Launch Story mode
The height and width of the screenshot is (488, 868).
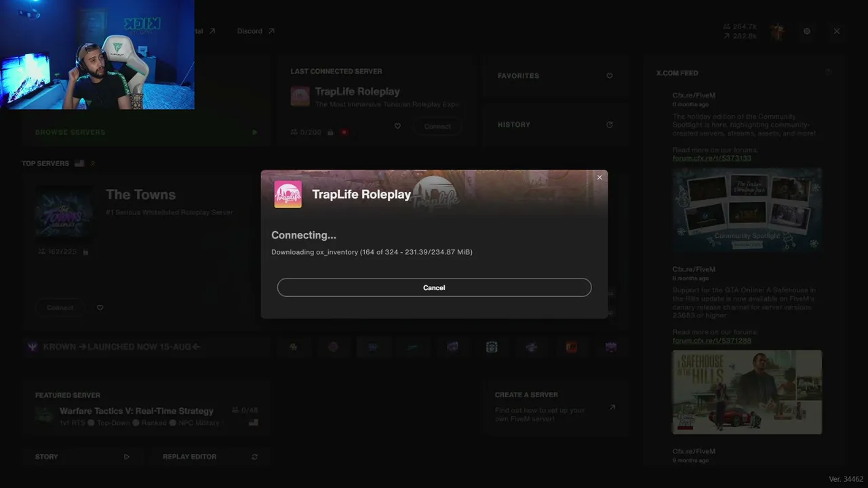coord(82,457)
